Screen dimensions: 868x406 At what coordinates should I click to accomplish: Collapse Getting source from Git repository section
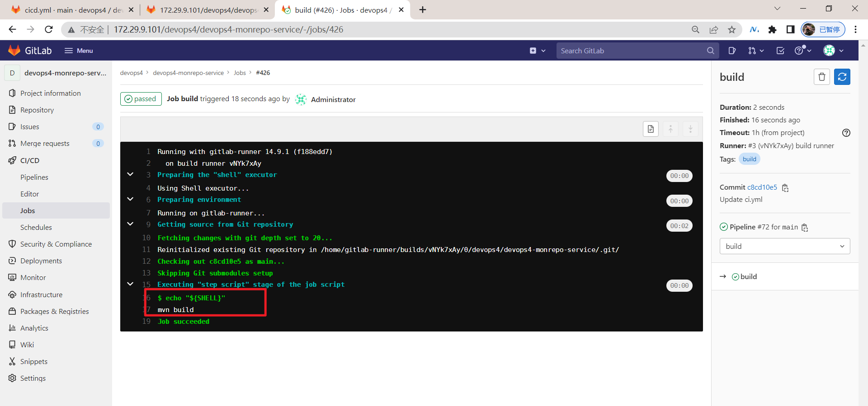point(130,224)
